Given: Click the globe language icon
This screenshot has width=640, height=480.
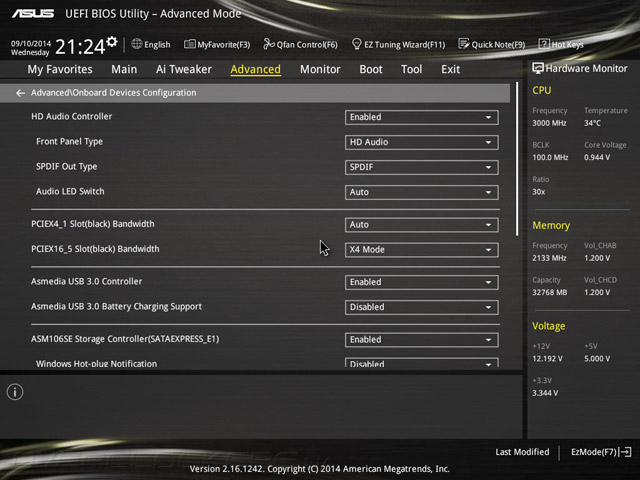Looking at the screenshot, I should click(x=137, y=44).
